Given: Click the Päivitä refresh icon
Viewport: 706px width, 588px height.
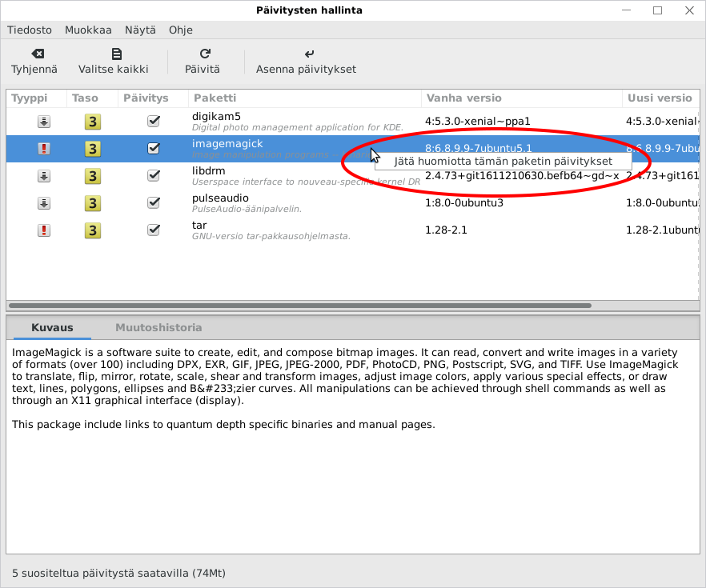Looking at the screenshot, I should 205,54.
